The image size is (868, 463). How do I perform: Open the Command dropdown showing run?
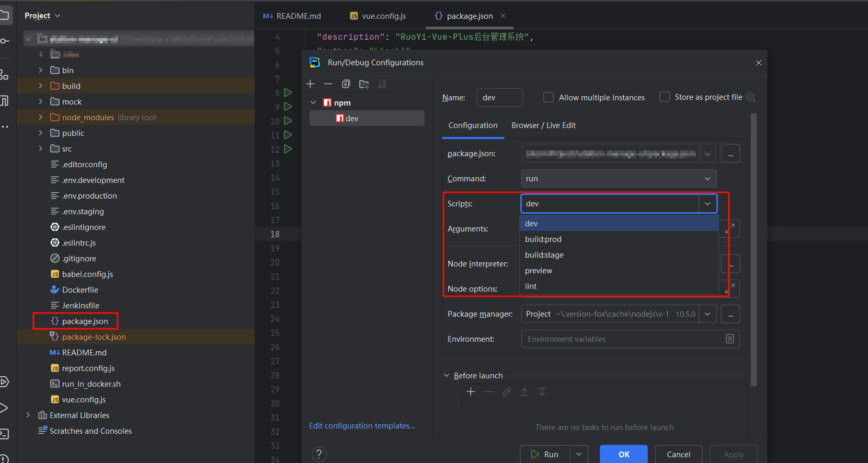pyautogui.click(x=619, y=179)
